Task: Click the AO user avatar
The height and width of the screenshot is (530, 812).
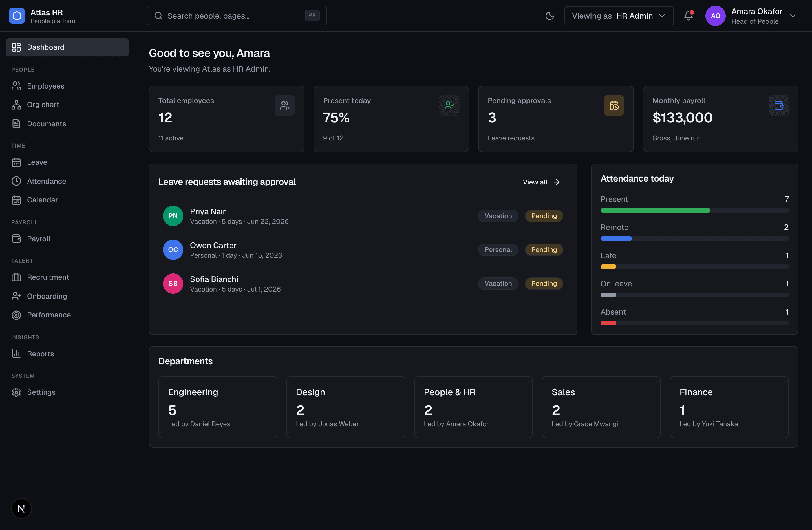Action: click(x=715, y=16)
